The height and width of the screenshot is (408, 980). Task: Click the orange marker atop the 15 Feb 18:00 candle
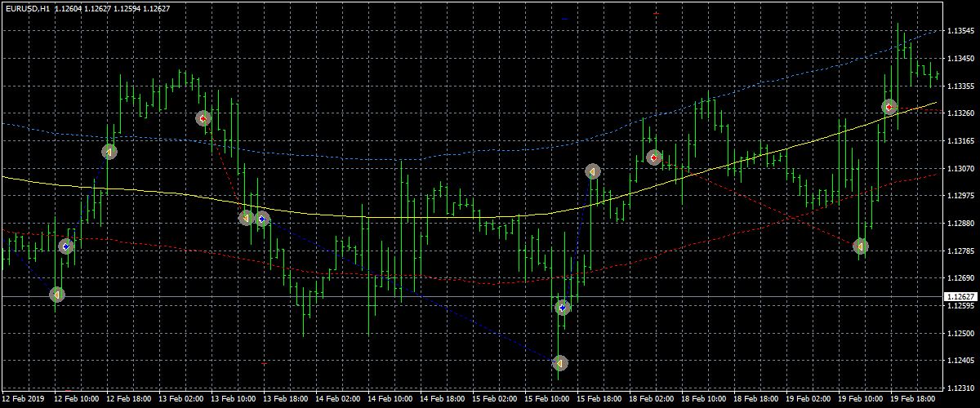[x=593, y=171]
